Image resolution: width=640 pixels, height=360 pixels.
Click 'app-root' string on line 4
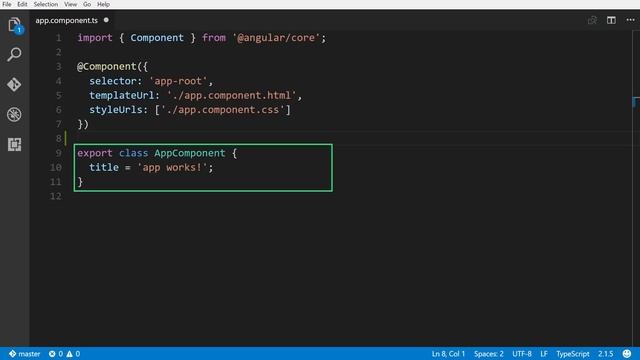click(178, 81)
